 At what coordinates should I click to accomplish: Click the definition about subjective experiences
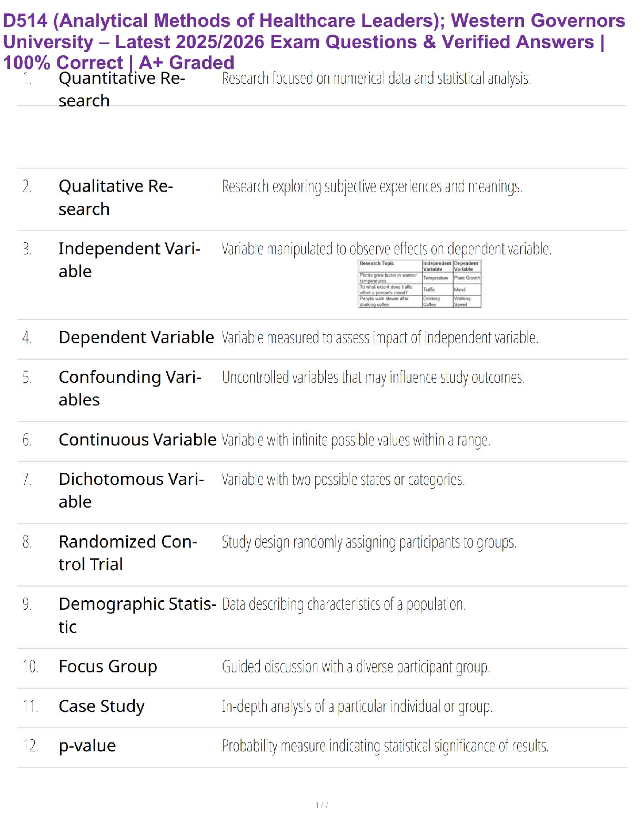click(371, 186)
